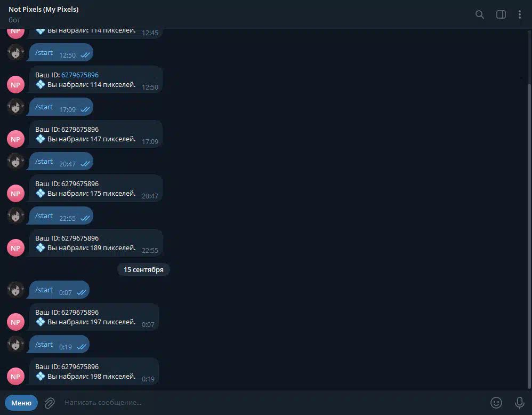
Task: Click the 15 сентября date badge
Action: coord(143,270)
